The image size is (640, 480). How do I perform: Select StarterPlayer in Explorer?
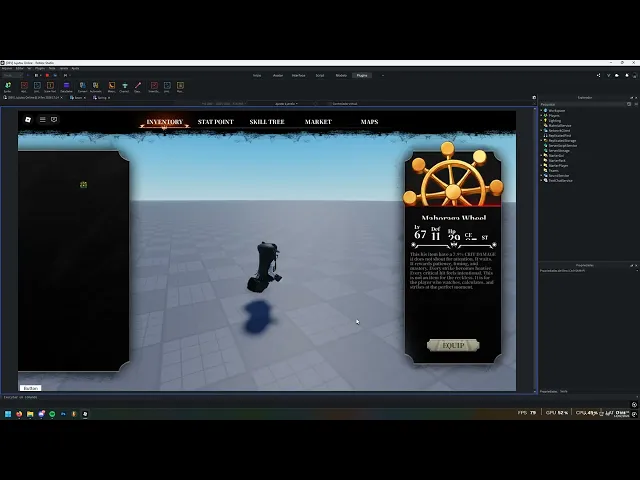click(x=558, y=165)
